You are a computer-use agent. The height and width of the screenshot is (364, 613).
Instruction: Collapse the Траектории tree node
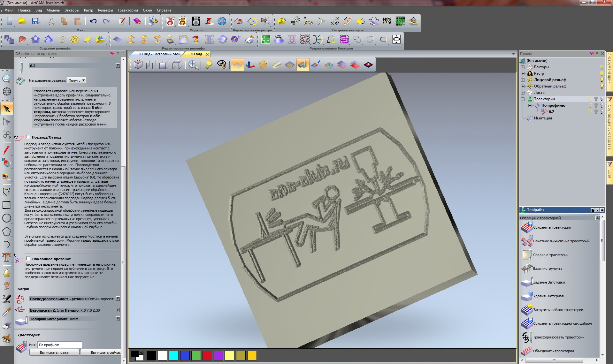[x=523, y=99]
